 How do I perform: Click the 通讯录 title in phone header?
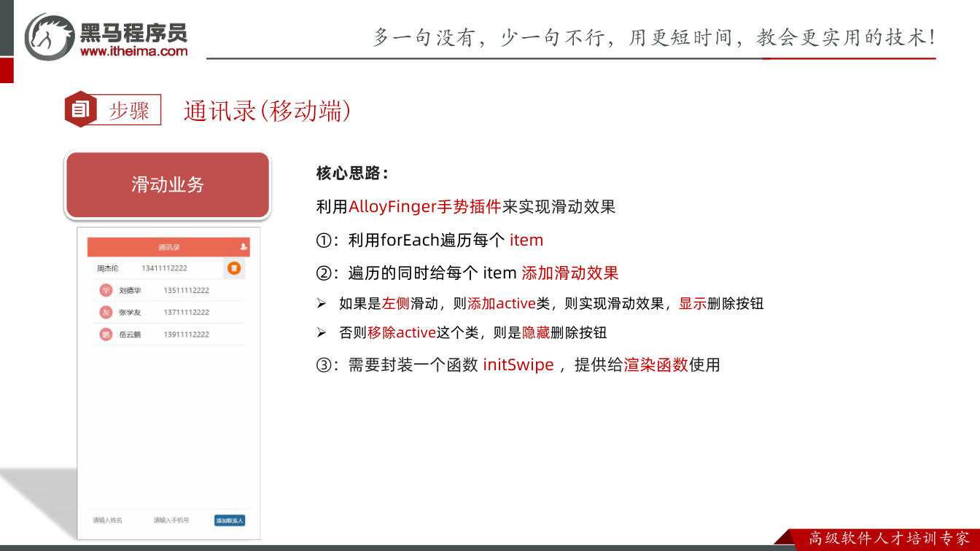(169, 247)
